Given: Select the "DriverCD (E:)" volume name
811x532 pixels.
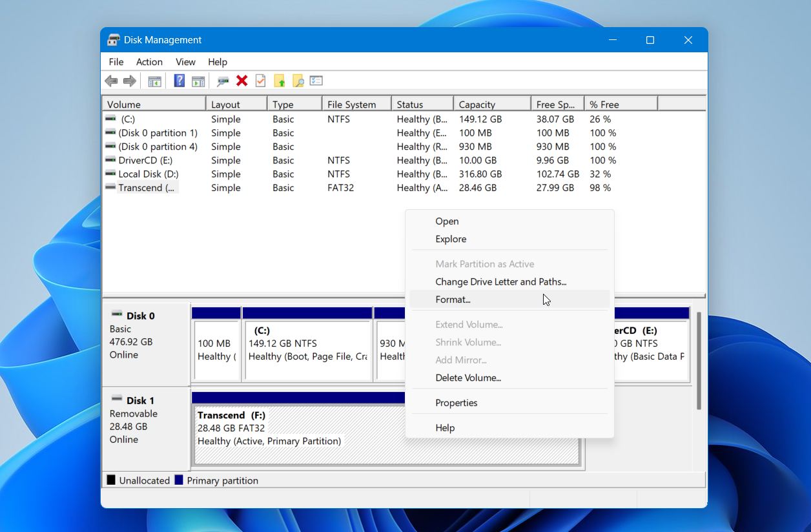Looking at the screenshot, I should pos(145,160).
